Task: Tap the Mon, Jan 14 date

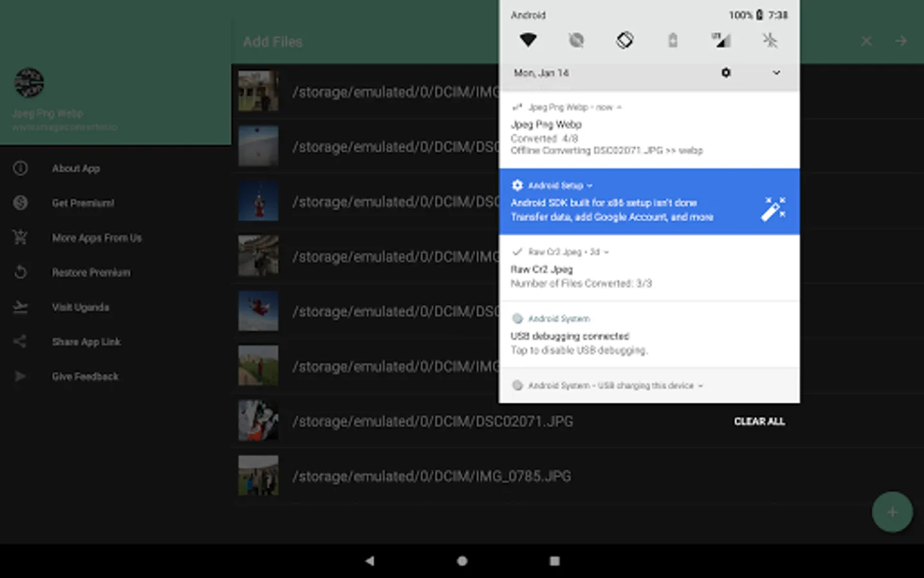Action: [541, 73]
